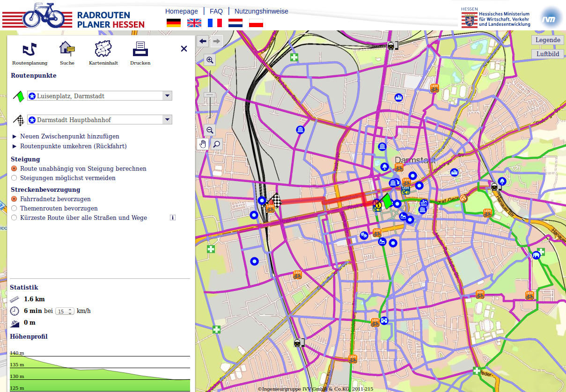The height and width of the screenshot is (392, 566).
Task: Click the 6 min travel time value
Action: tap(33, 311)
